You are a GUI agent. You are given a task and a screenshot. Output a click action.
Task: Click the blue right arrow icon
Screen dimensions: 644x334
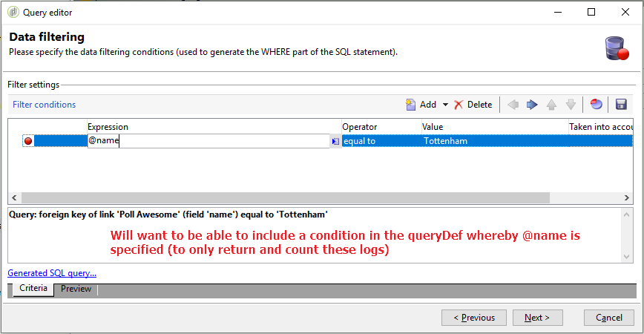point(532,105)
